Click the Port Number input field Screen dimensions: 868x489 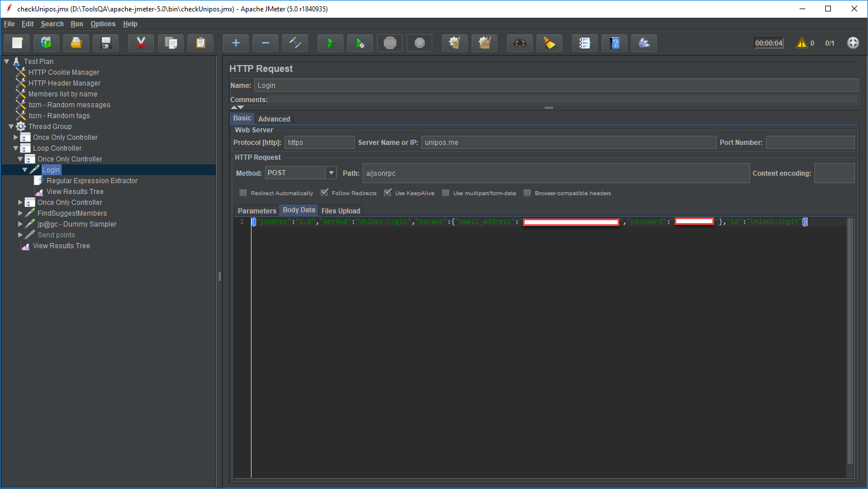point(810,143)
